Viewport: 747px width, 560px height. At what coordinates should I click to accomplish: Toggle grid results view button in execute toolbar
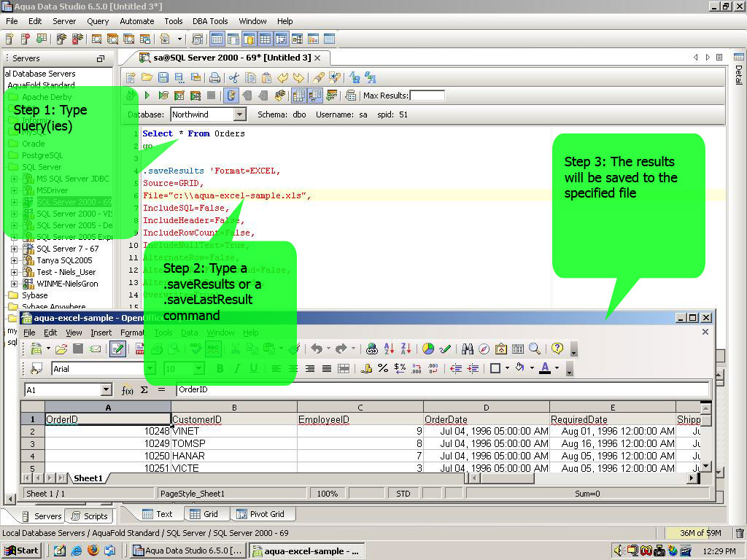click(298, 96)
